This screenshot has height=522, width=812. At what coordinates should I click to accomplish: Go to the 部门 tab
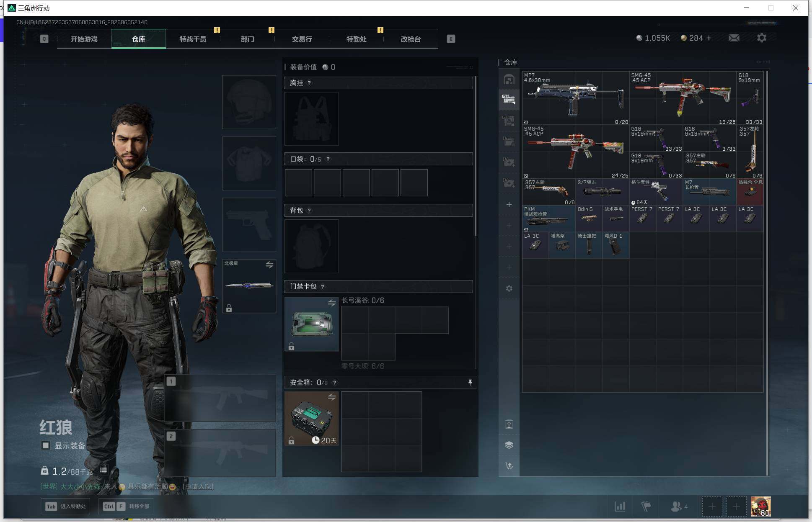coord(248,39)
